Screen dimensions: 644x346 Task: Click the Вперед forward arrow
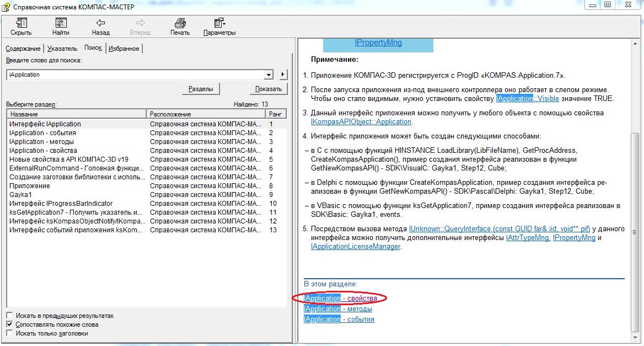coord(141,23)
